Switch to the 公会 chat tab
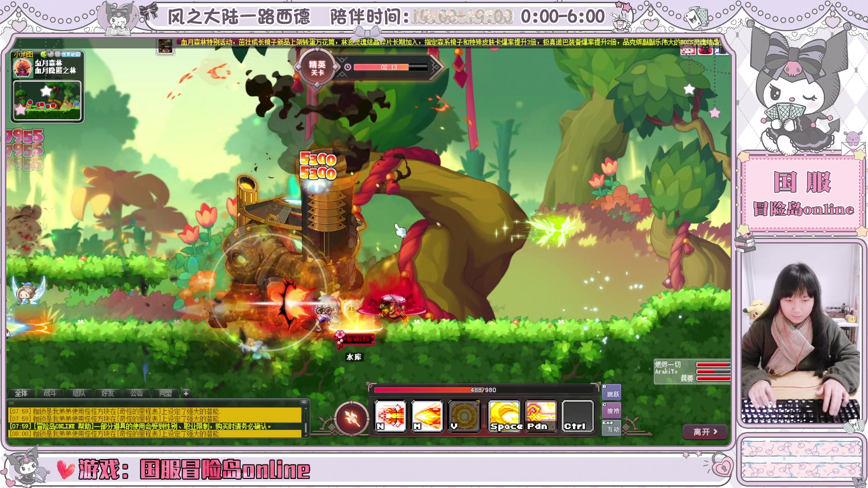 coord(137,394)
